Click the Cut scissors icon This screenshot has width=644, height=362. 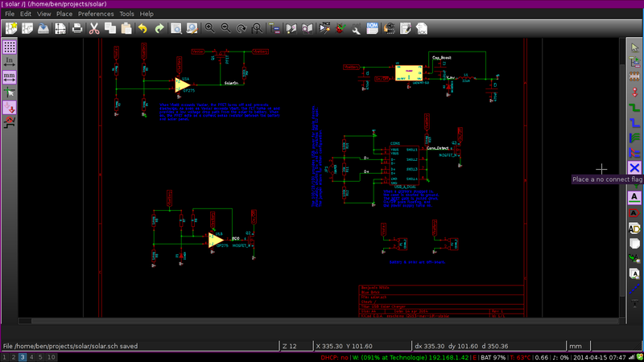click(94, 28)
